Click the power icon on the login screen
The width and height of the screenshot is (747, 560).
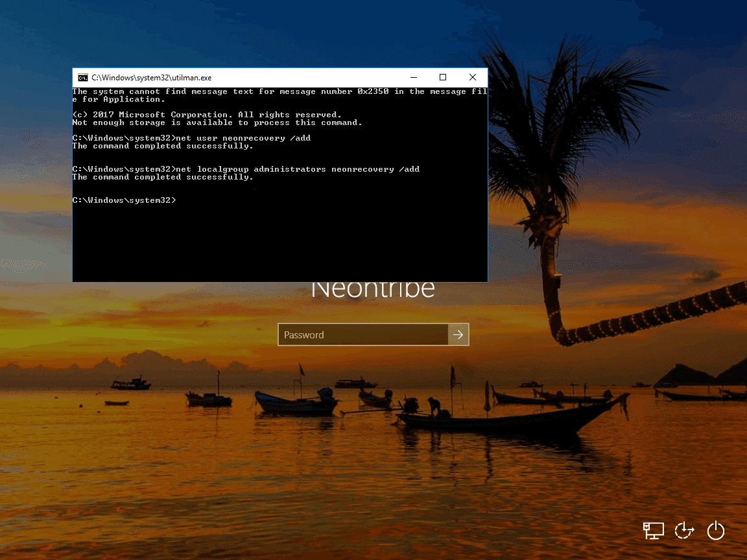click(715, 530)
